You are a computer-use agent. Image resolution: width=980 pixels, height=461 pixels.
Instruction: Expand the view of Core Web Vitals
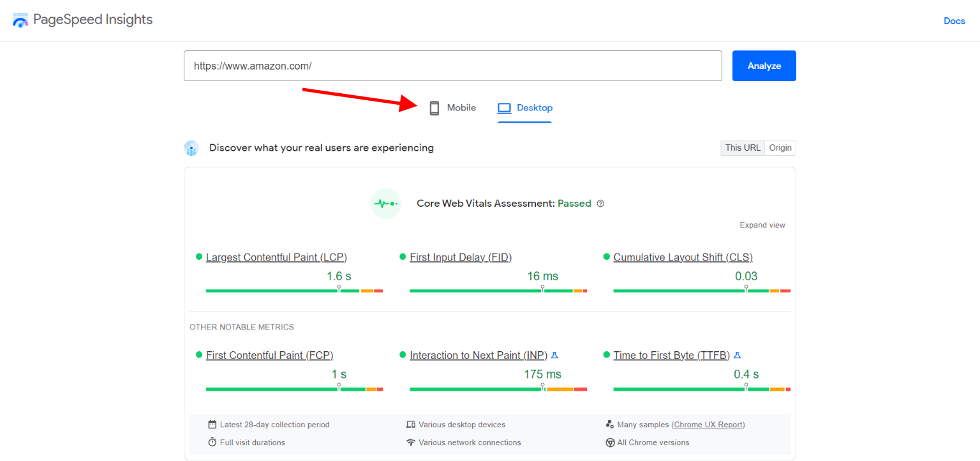(762, 225)
